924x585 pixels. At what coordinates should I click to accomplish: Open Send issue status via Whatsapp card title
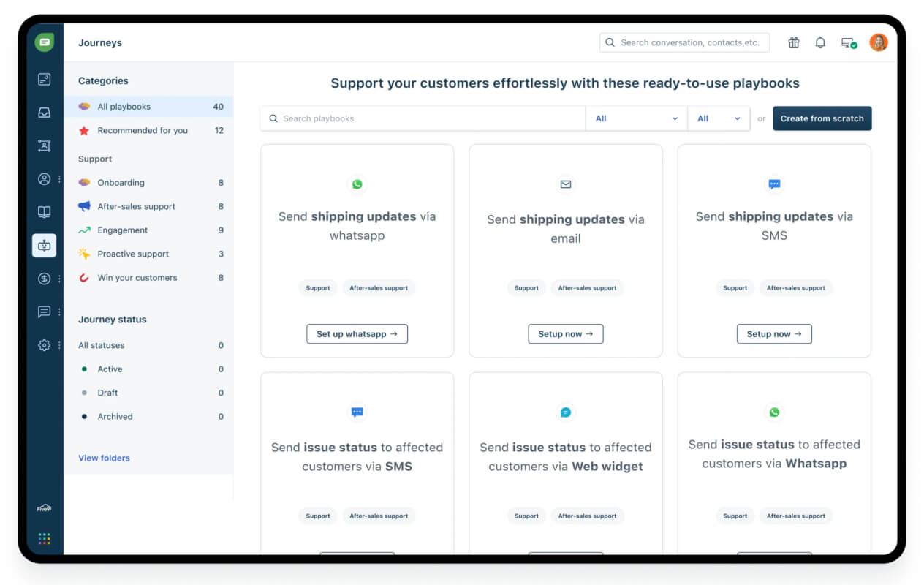[774, 454]
